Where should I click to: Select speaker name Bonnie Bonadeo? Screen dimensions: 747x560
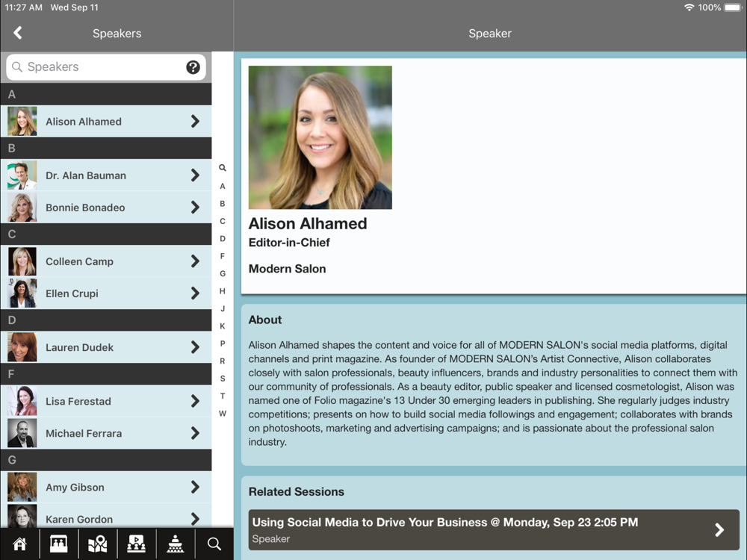point(85,208)
